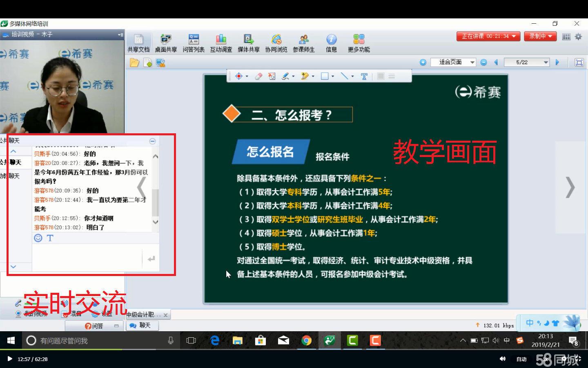The height and width of the screenshot is (368, 588).
Task: Select the text annotation tool
Action: (x=364, y=76)
